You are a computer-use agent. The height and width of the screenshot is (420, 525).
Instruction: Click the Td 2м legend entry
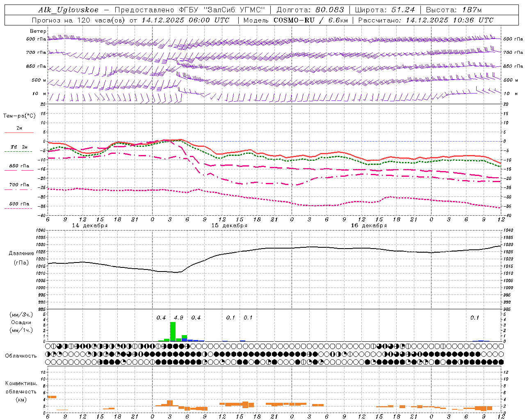pyautogui.click(x=19, y=147)
